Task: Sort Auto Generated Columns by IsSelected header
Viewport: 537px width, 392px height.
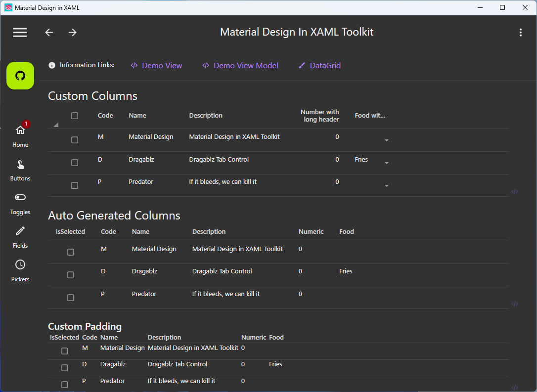Action: 70,231
